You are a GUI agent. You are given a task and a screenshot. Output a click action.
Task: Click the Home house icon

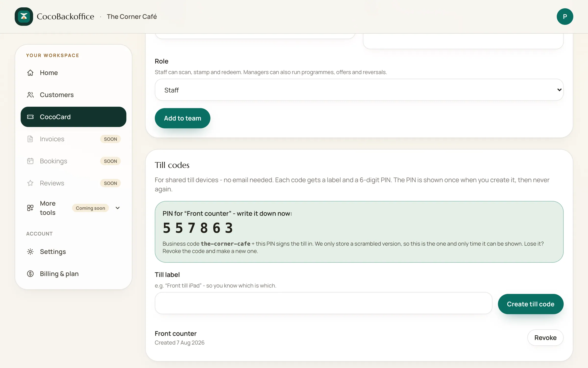click(x=30, y=73)
